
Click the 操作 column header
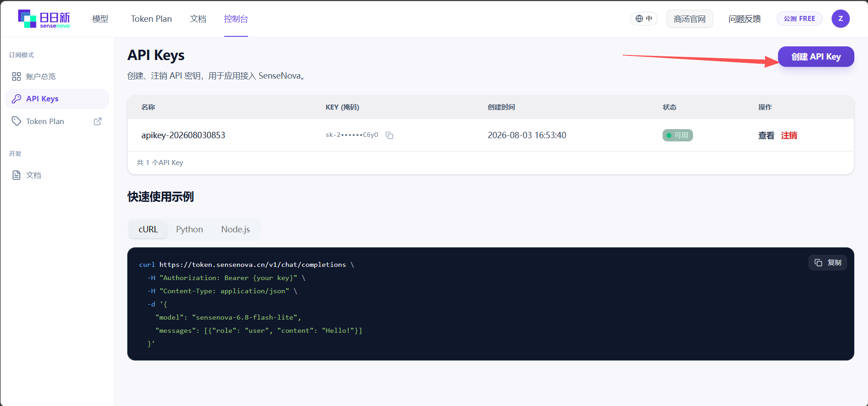tap(765, 107)
